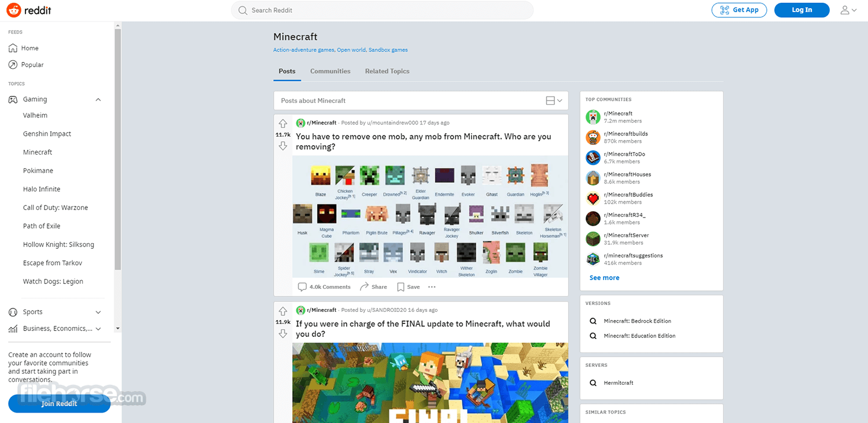Open the 'Open world' topic link

[x=351, y=50]
